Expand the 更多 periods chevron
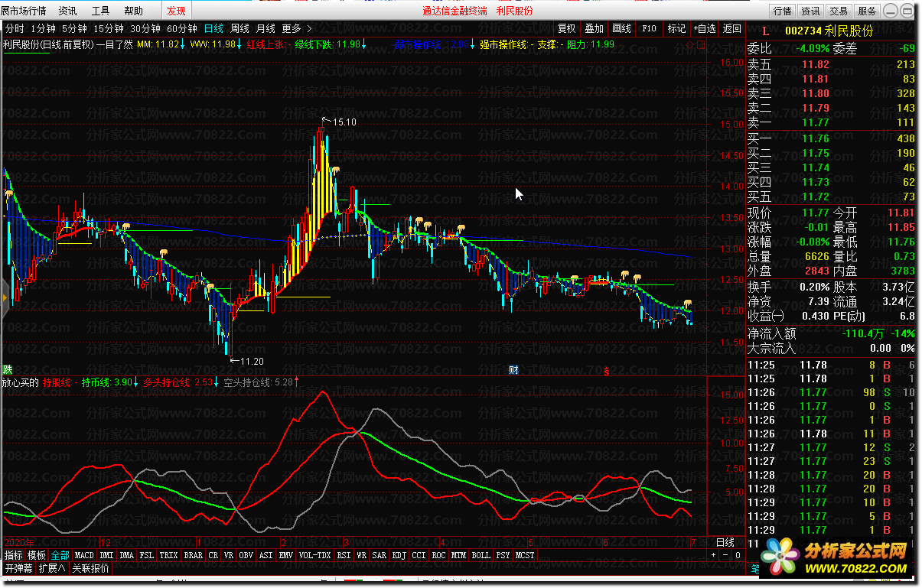Viewport: 922px width, 588px height. 297,28
